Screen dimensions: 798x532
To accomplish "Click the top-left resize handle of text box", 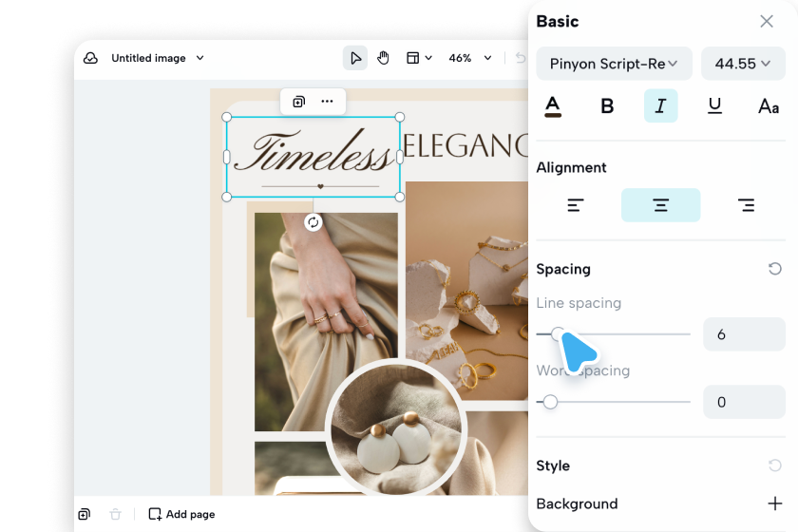I will pyautogui.click(x=227, y=117).
